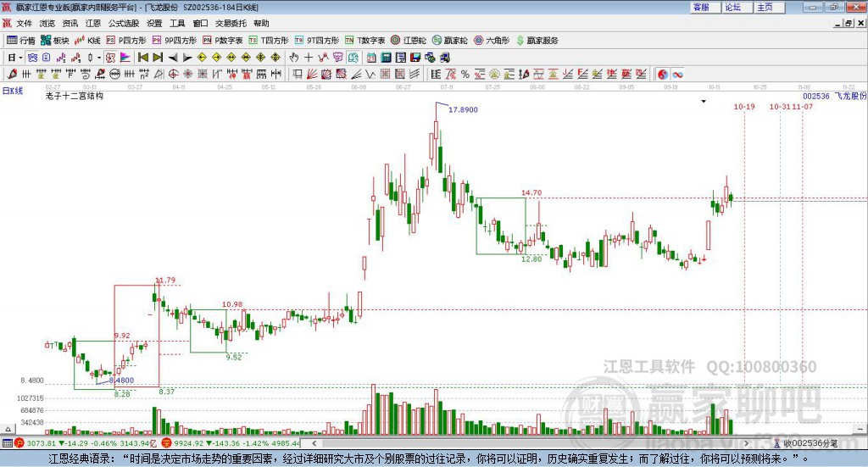Click the 飞龙股份 stock name
This screenshot has width=868, height=467.
click(850, 97)
